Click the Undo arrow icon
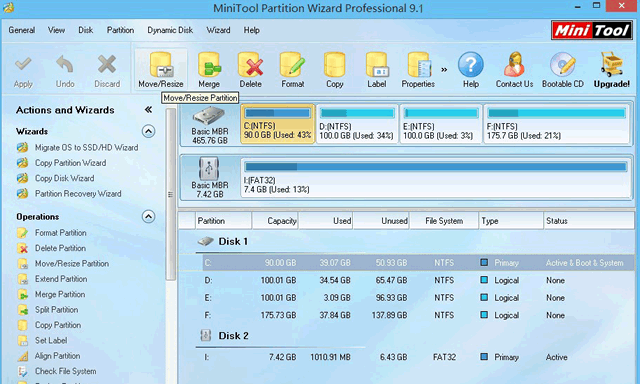This screenshot has width=640, height=384. point(65,64)
